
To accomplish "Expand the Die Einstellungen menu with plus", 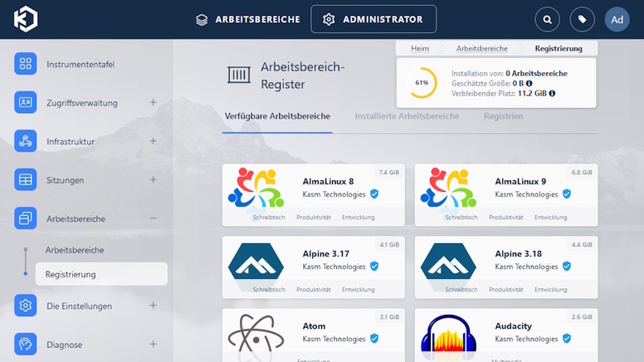I will (154, 306).
